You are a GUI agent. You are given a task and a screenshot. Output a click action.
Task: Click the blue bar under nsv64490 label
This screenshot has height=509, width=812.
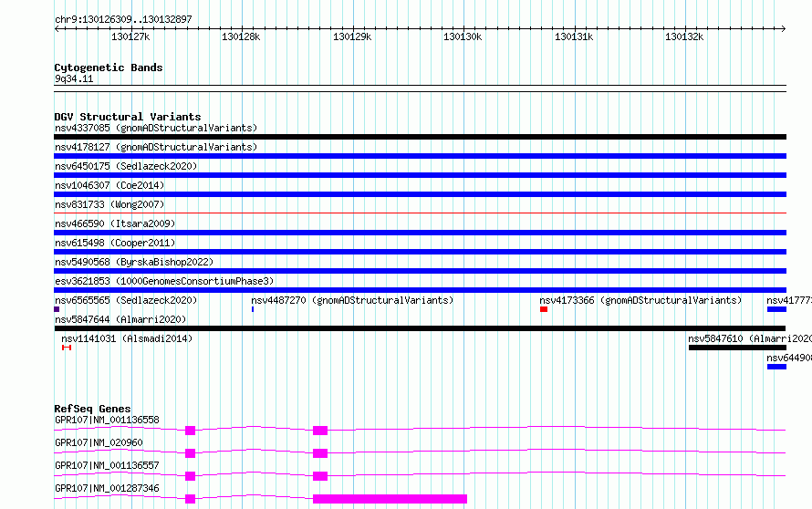tap(776, 367)
